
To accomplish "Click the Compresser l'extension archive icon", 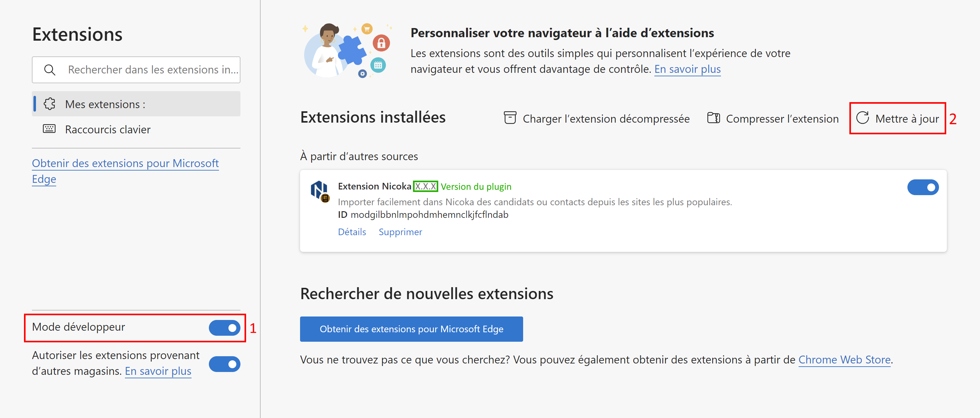I will click(713, 118).
